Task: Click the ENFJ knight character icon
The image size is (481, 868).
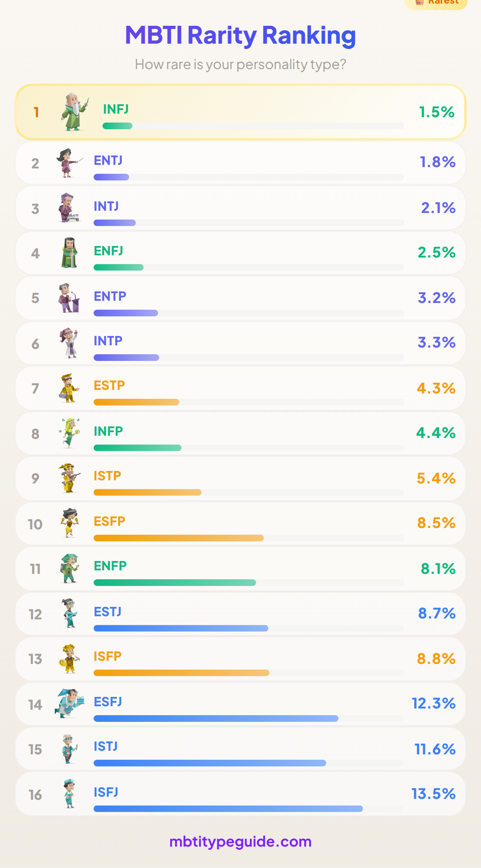Action: click(x=69, y=253)
